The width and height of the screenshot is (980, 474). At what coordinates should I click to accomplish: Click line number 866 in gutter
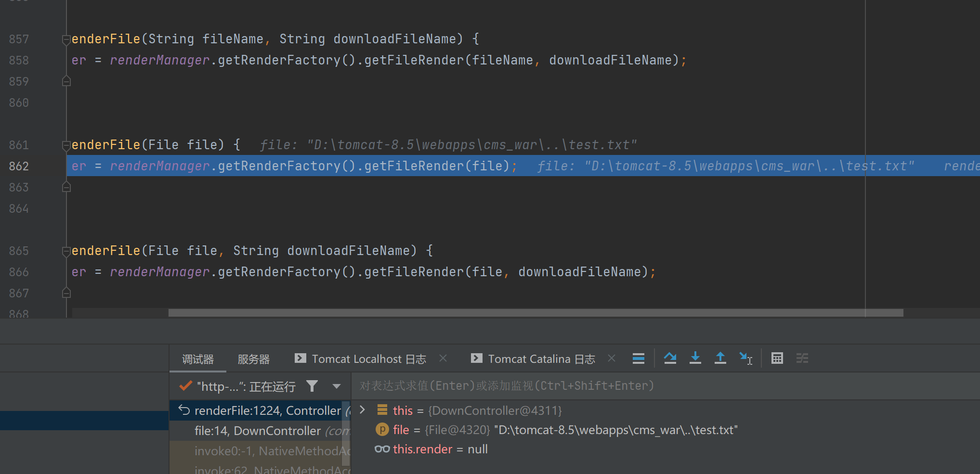pyautogui.click(x=19, y=272)
